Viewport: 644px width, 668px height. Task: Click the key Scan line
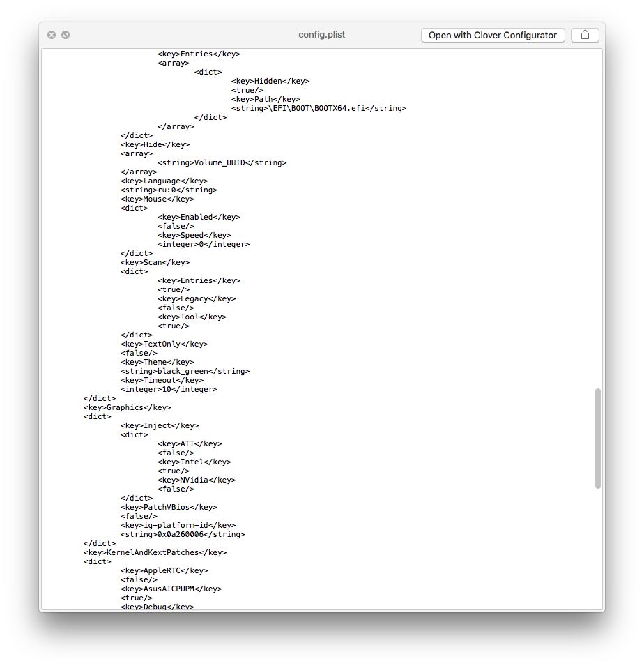point(155,262)
